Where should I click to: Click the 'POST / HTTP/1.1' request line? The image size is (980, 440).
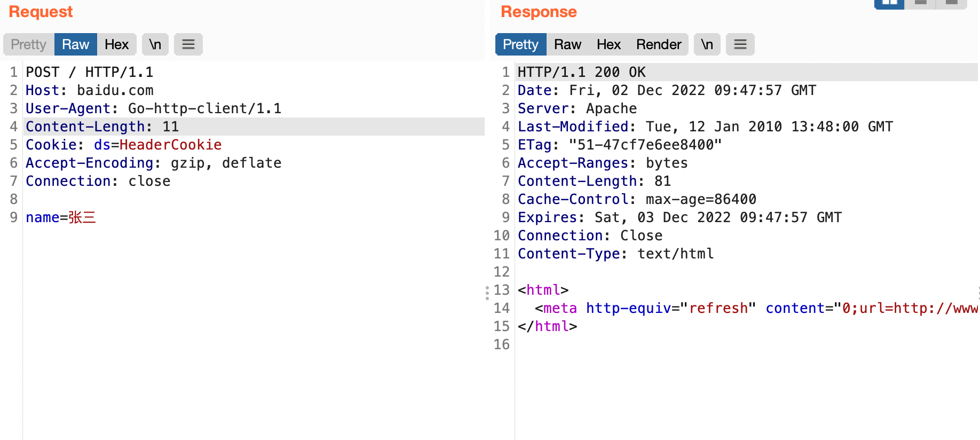[x=90, y=72]
